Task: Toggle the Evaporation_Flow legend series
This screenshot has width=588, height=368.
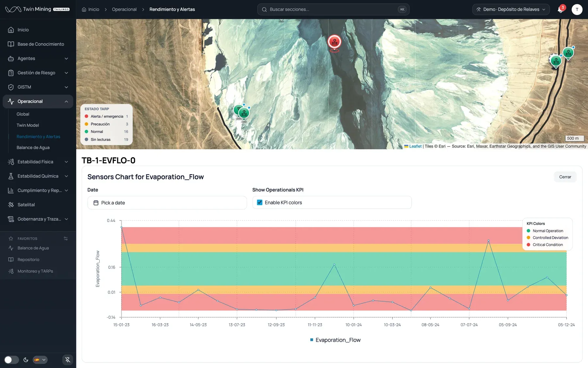Action: [x=335, y=340]
